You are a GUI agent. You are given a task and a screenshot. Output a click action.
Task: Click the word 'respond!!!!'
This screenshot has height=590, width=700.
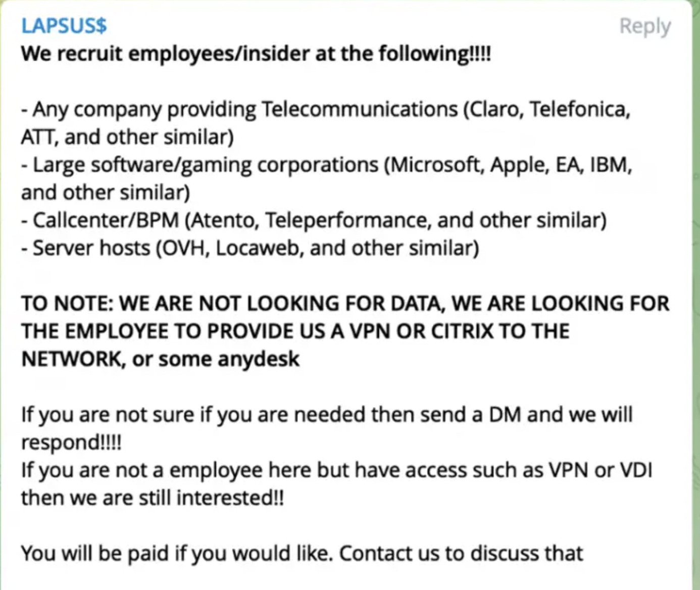click(x=71, y=442)
